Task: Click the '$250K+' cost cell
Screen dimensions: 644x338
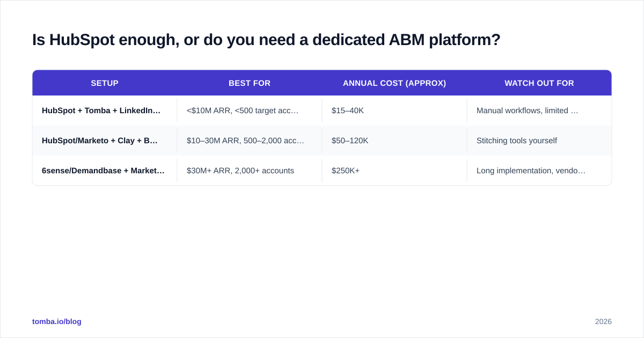Action: [x=394, y=171]
